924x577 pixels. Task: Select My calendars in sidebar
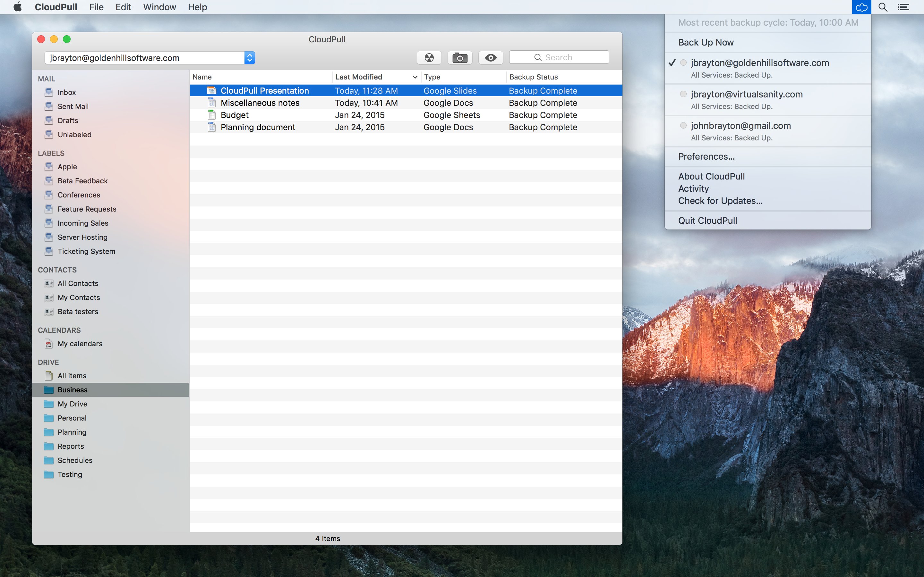tap(80, 343)
